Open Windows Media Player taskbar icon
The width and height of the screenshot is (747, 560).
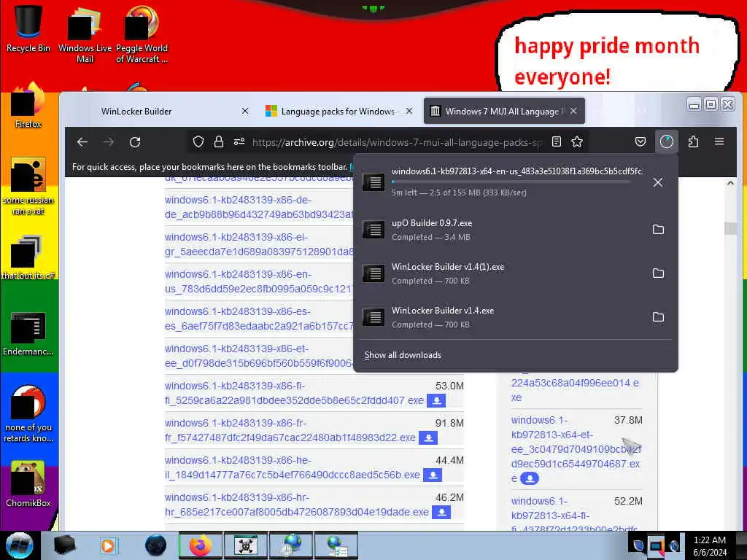108,545
